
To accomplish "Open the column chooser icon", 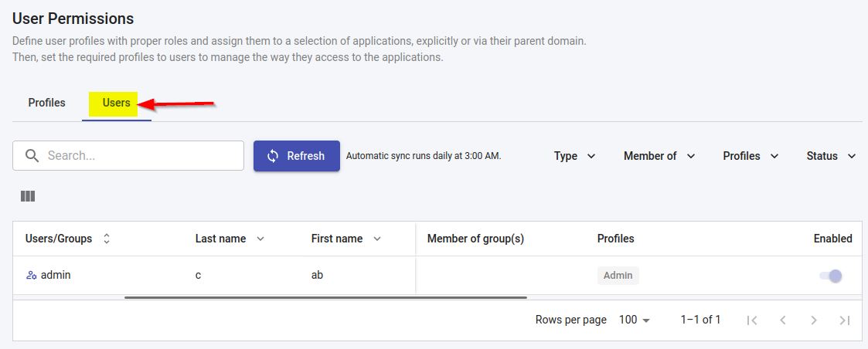I will [28, 196].
